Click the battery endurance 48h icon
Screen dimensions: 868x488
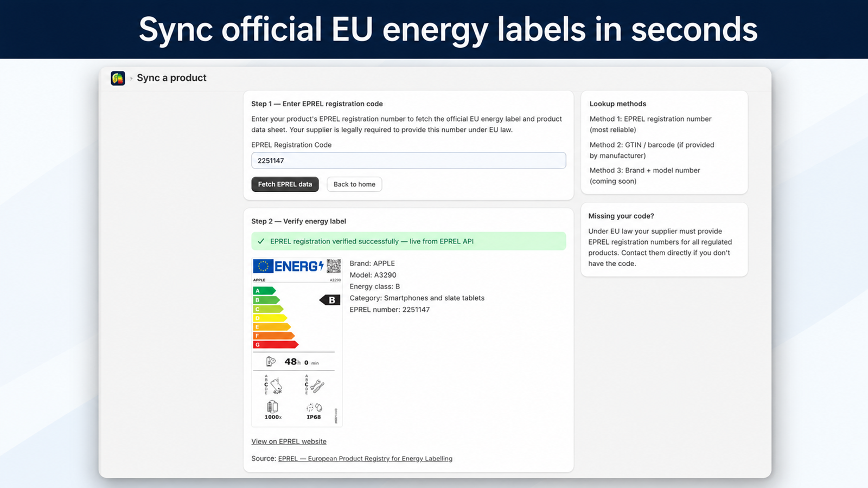pos(271,362)
